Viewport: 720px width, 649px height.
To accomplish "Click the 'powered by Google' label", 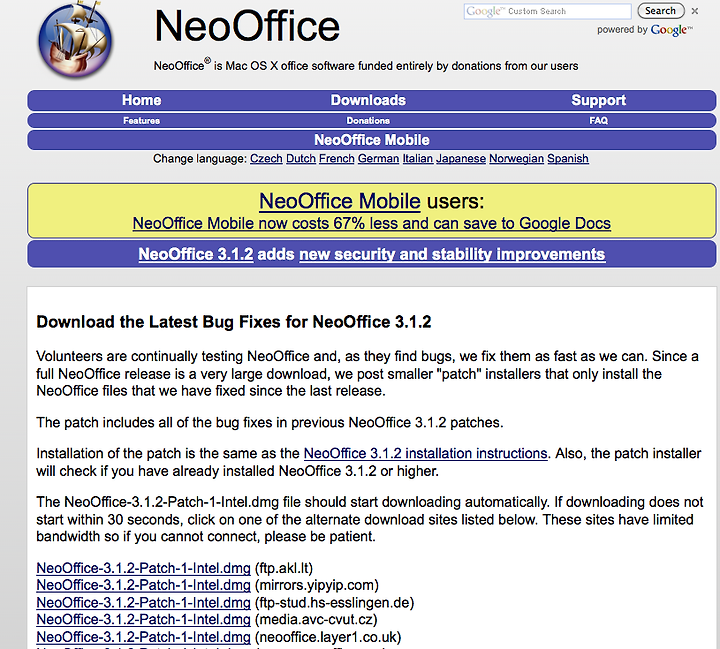I will (645, 30).
